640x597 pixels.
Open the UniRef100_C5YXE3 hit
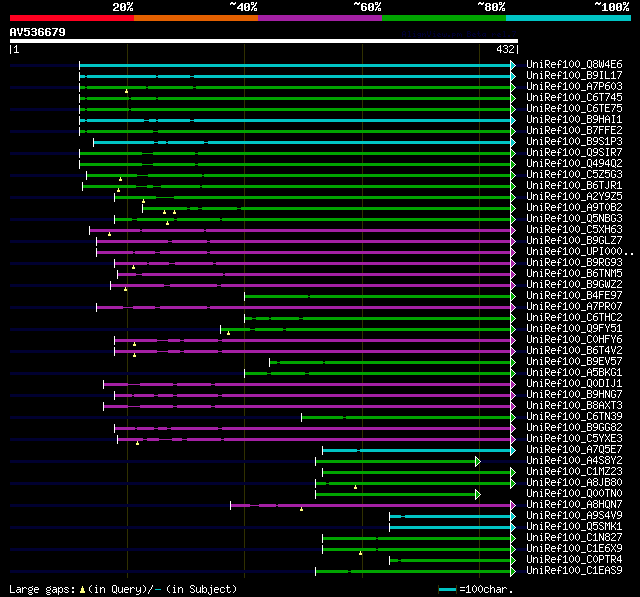pyautogui.click(x=574, y=439)
